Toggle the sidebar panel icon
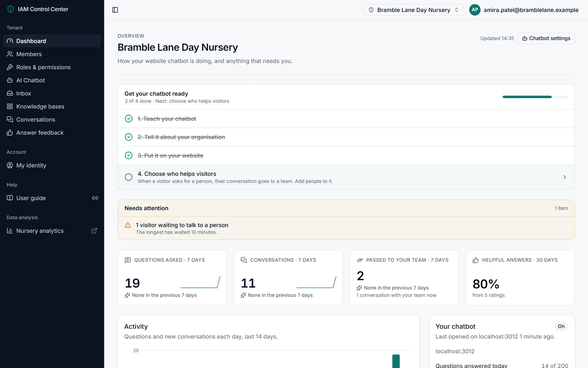 point(115,10)
